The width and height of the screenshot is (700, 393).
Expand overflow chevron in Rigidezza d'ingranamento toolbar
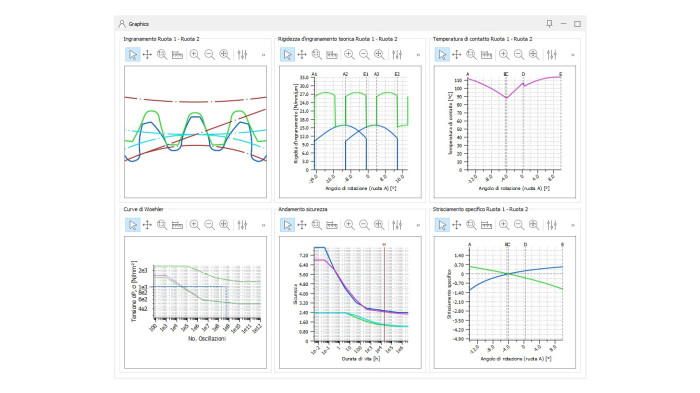[x=418, y=55]
